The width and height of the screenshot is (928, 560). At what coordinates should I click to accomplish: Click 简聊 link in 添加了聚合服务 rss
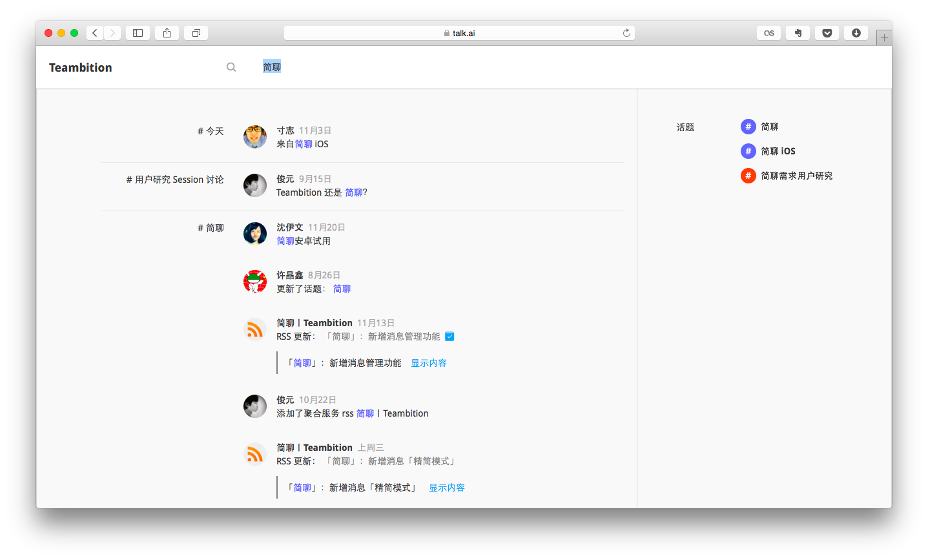pyautogui.click(x=365, y=413)
